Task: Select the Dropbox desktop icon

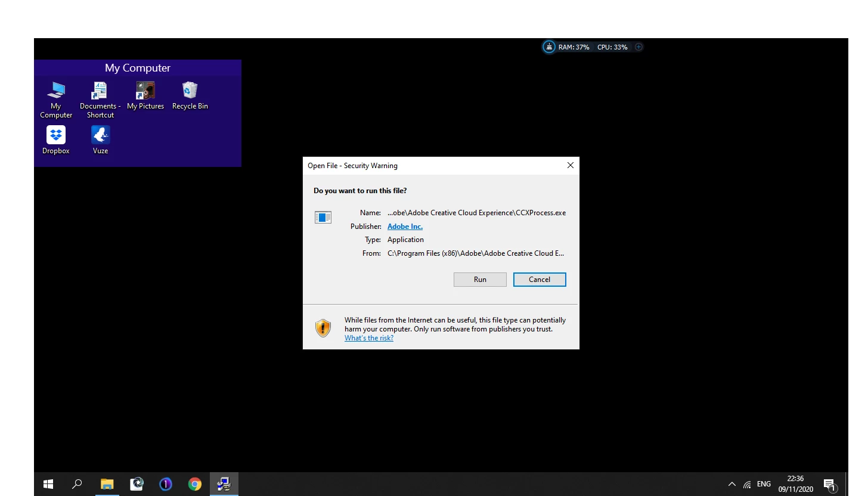Action: 56,140
